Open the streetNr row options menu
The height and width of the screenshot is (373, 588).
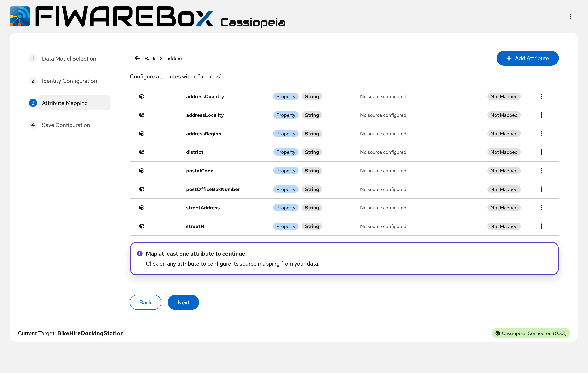(x=541, y=226)
